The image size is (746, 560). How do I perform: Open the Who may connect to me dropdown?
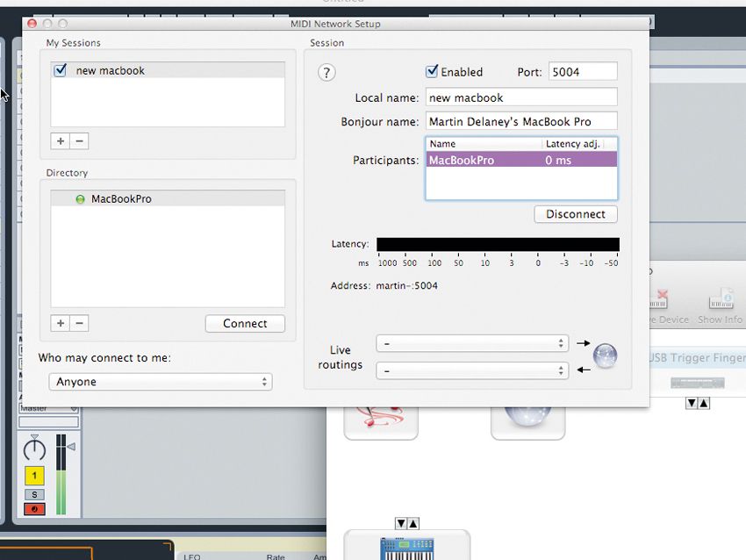pyautogui.click(x=161, y=381)
